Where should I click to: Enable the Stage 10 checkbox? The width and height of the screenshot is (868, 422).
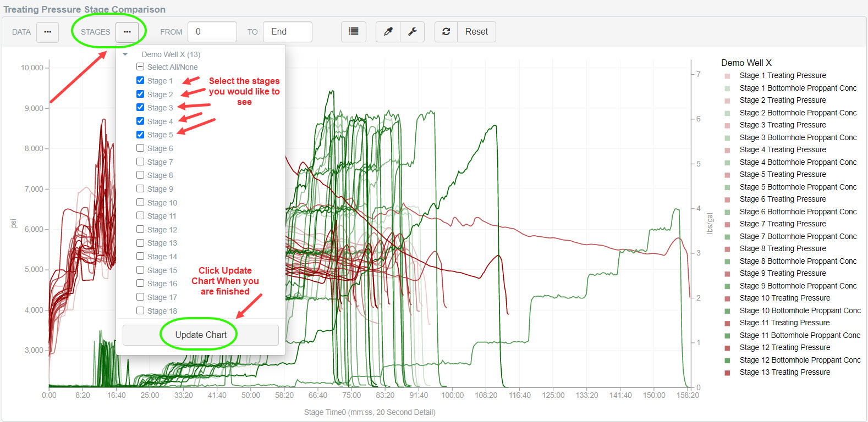click(140, 202)
